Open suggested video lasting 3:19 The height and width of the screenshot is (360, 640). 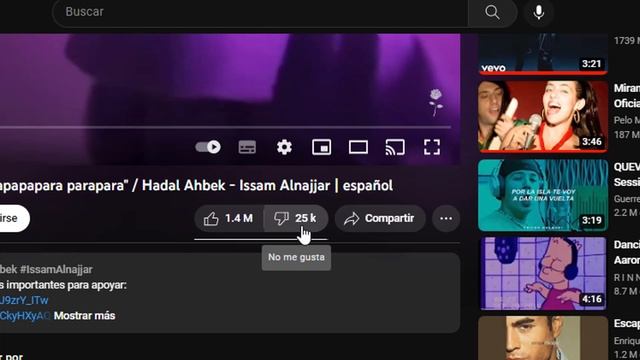542,195
